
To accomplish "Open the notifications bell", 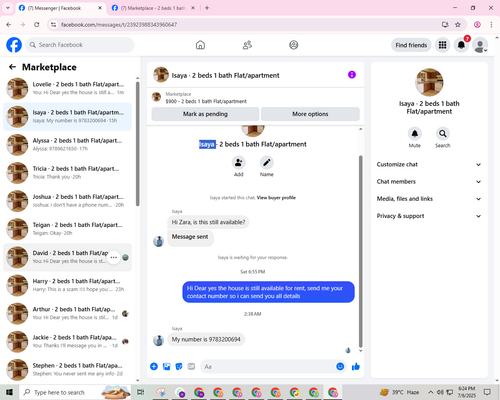I will tap(461, 45).
